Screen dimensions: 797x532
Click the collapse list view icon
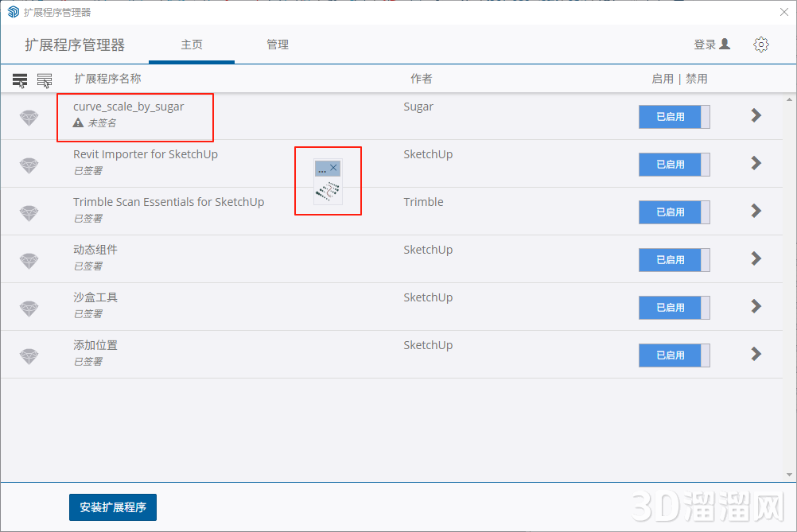click(x=45, y=80)
